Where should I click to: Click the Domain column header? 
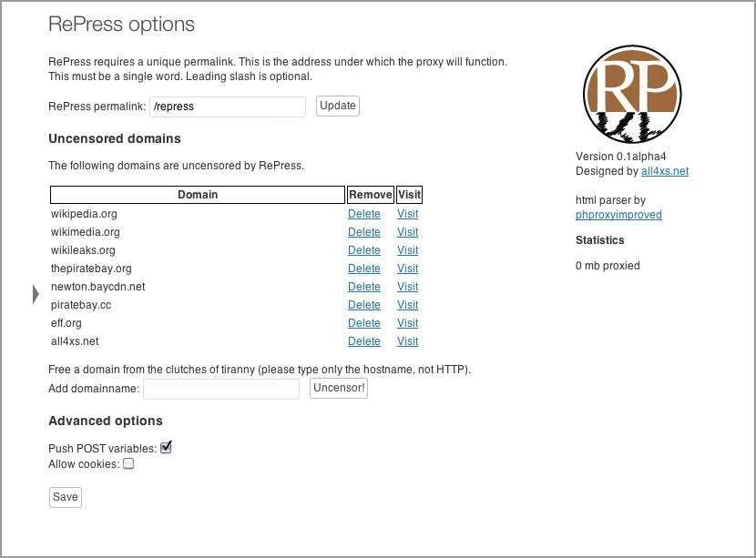pos(198,195)
